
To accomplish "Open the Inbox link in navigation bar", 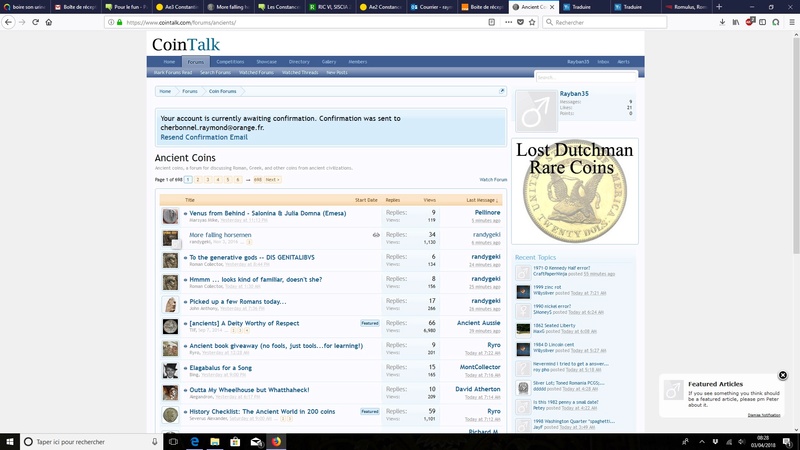I will (x=603, y=62).
